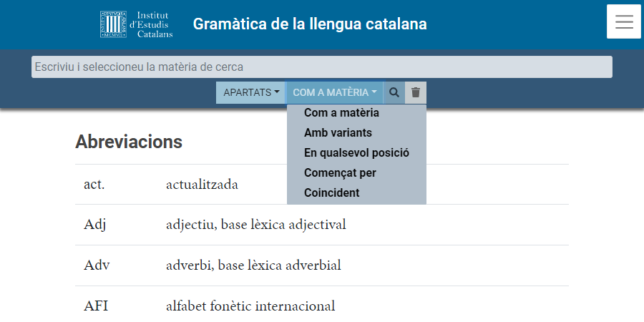The width and height of the screenshot is (644, 322).
Task: Open the hamburger navigation menu
Action: point(623,21)
